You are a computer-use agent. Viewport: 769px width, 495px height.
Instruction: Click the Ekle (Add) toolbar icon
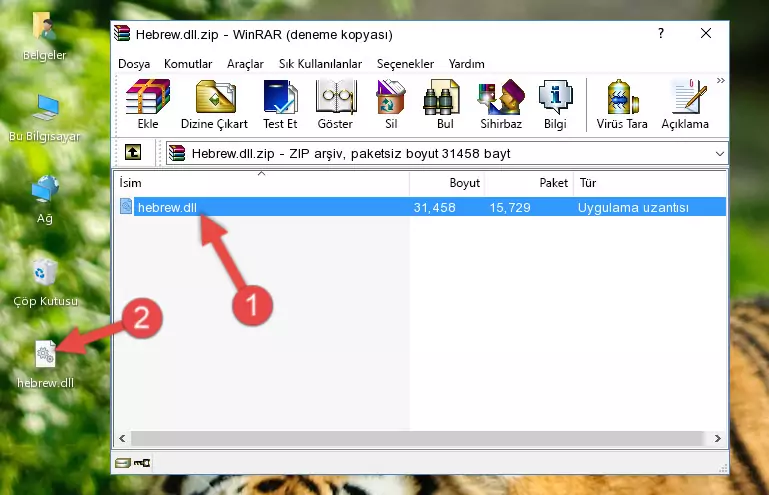[x=148, y=104]
